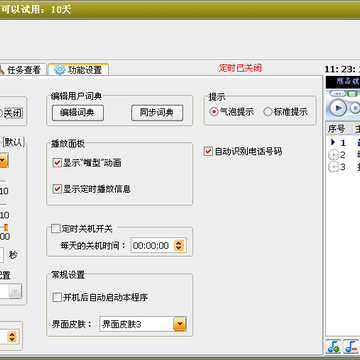Image resolution: width=360 pixels, height=360 pixels.
Task: Click the 编辑词典 button
Action: tap(78, 113)
